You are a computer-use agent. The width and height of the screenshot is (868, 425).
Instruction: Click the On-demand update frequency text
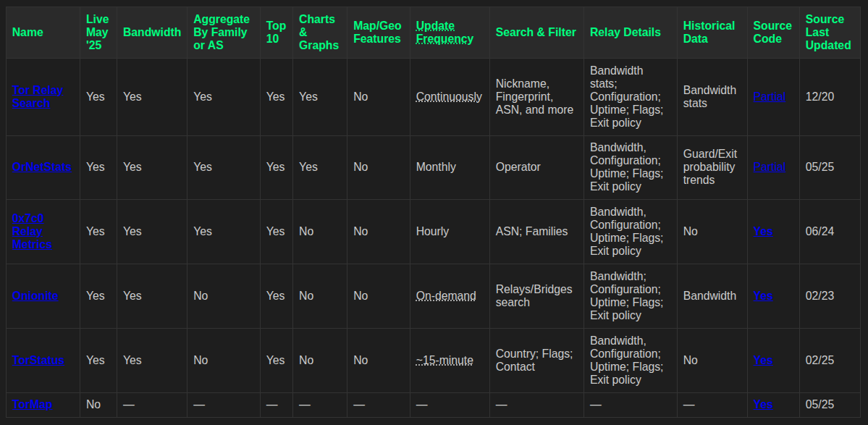446,295
